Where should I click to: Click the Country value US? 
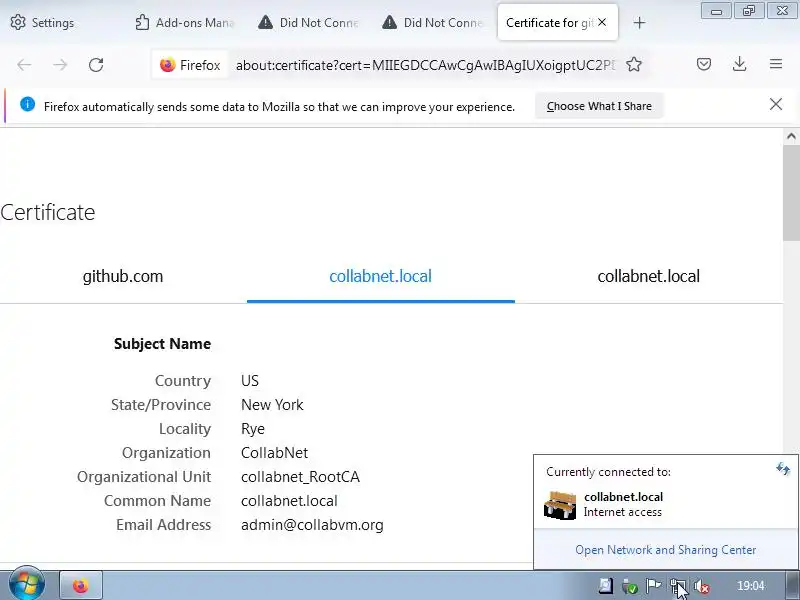pos(249,381)
